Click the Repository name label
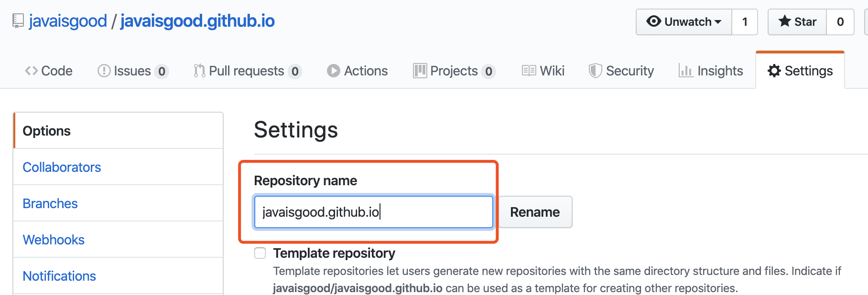 (x=305, y=180)
